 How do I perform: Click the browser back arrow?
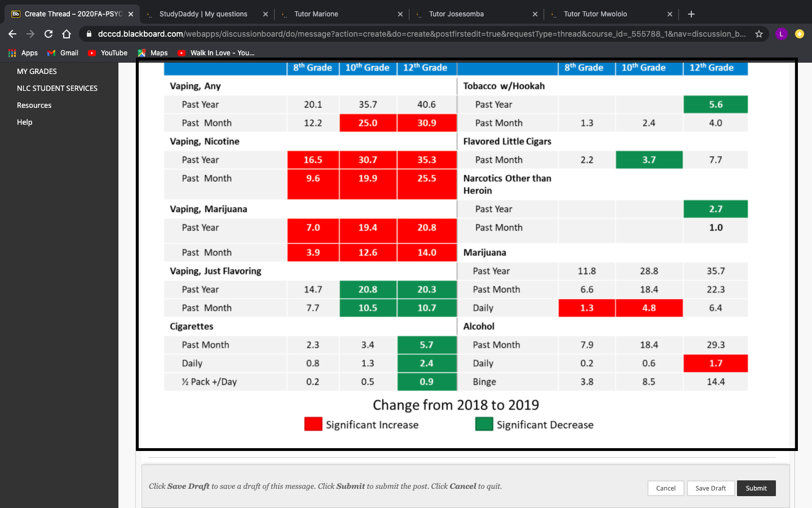(12, 34)
